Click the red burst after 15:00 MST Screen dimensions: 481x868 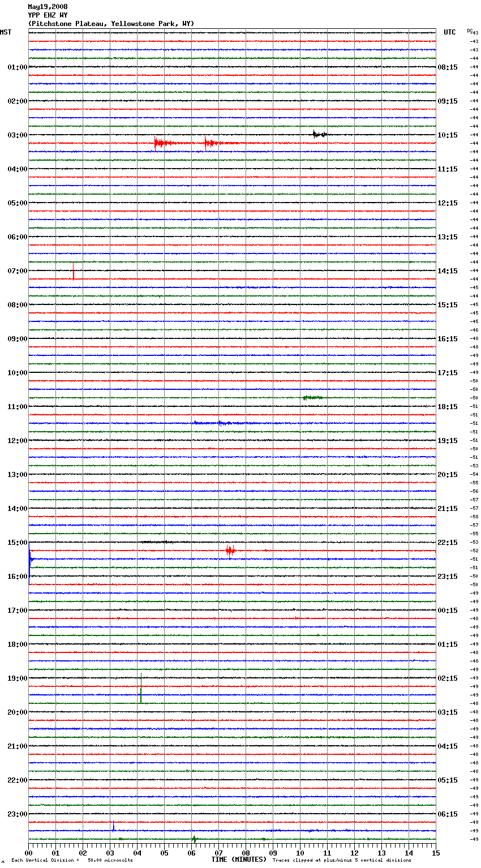230,550
